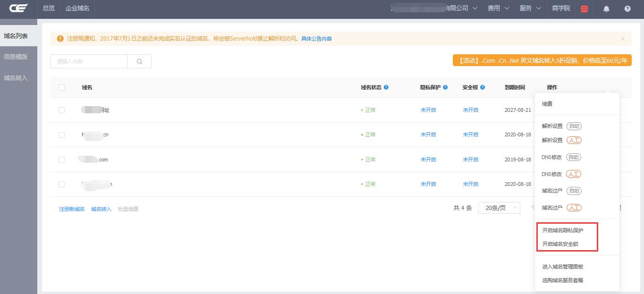Open notifications bell icon

[606, 8]
